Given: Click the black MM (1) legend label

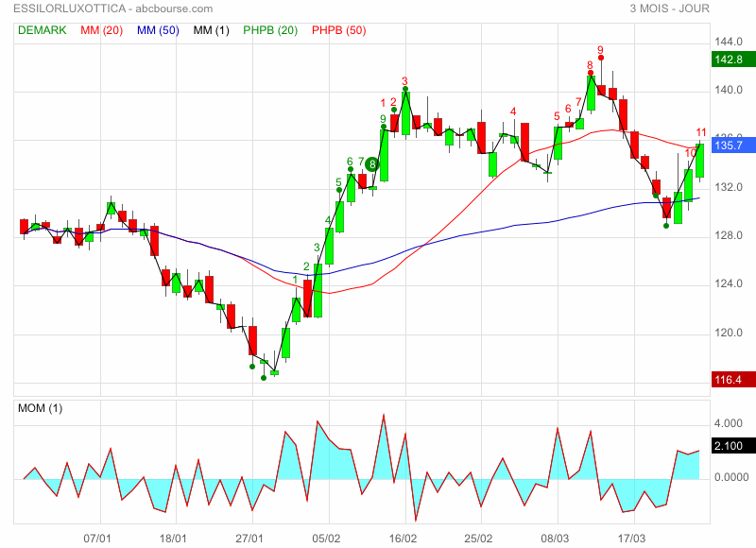Looking at the screenshot, I should (211, 30).
